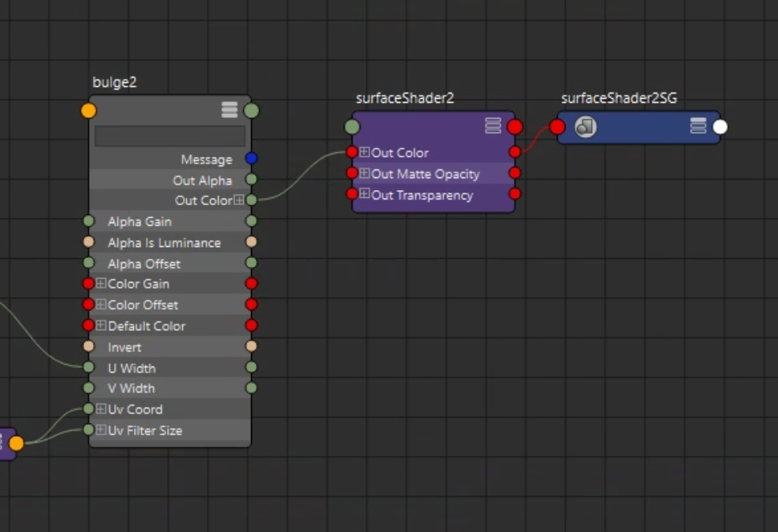
Task: Select the surfaceShader2 node title
Action: click(x=405, y=98)
